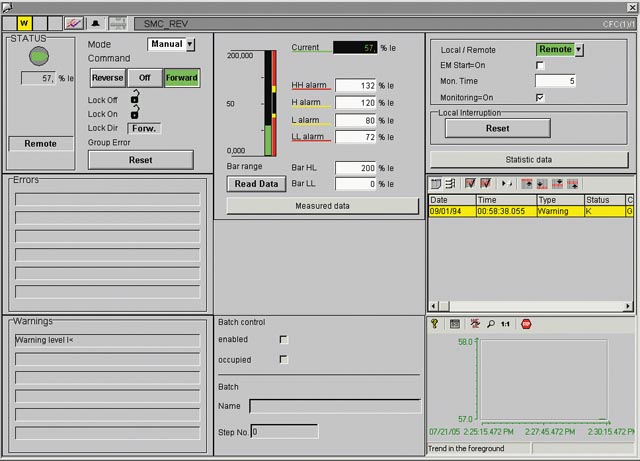Click the Forward command button

tap(182, 78)
